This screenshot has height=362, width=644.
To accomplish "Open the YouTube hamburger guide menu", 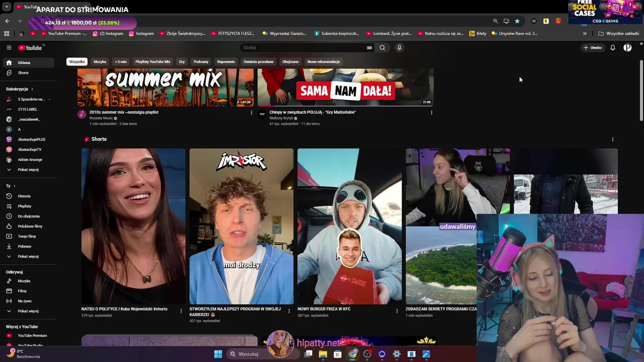I will tap(9, 48).
